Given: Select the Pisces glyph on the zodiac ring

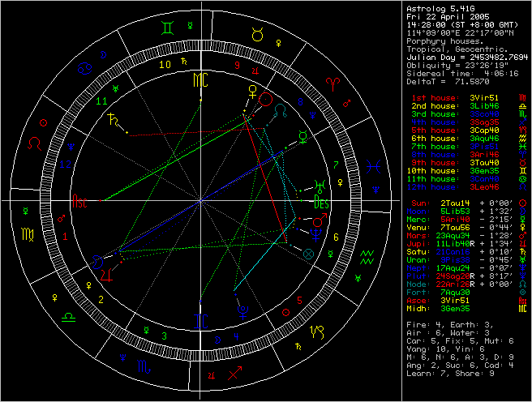Looking at the screenshot, I should point(372,165).
